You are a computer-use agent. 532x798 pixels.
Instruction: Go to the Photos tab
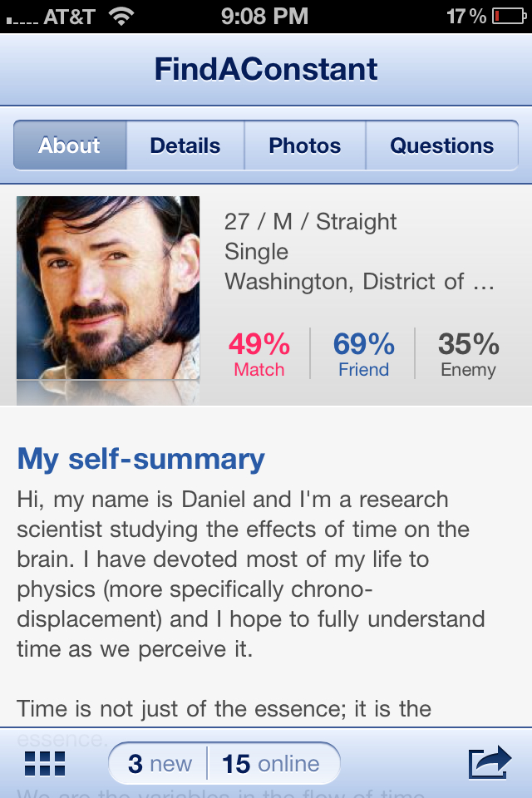304,145
